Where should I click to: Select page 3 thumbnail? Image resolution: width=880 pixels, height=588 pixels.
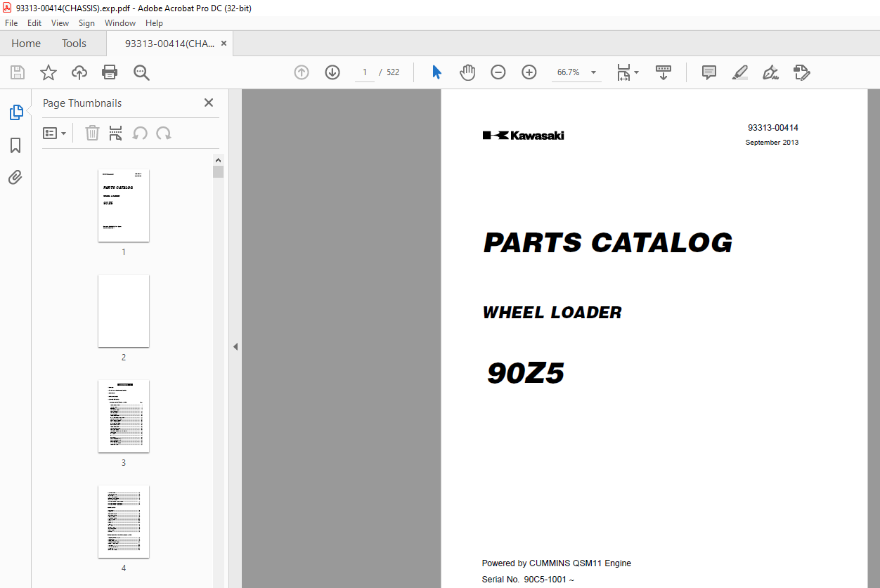point(124,417)
